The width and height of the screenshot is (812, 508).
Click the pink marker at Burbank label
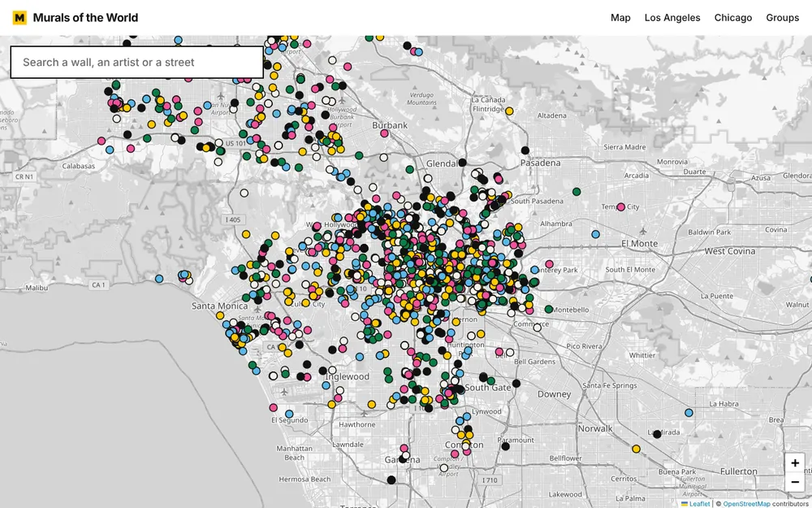[384, 133]
